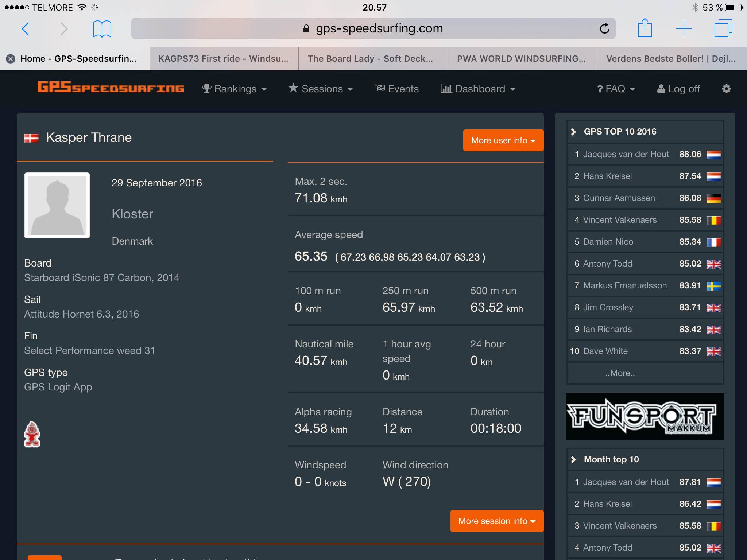The image size is (747, 560).
Task: Expand the Sessions dropdown menu
Action: pos(321,89)
